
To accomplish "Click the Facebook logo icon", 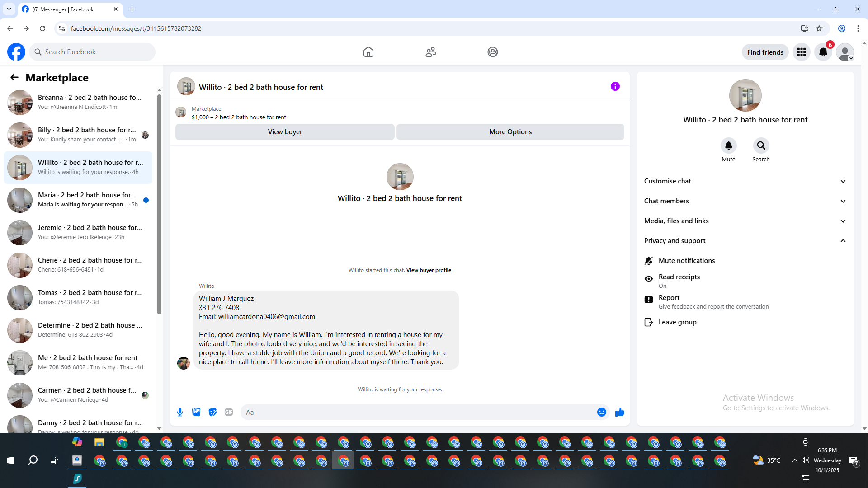I will [16, 52].
